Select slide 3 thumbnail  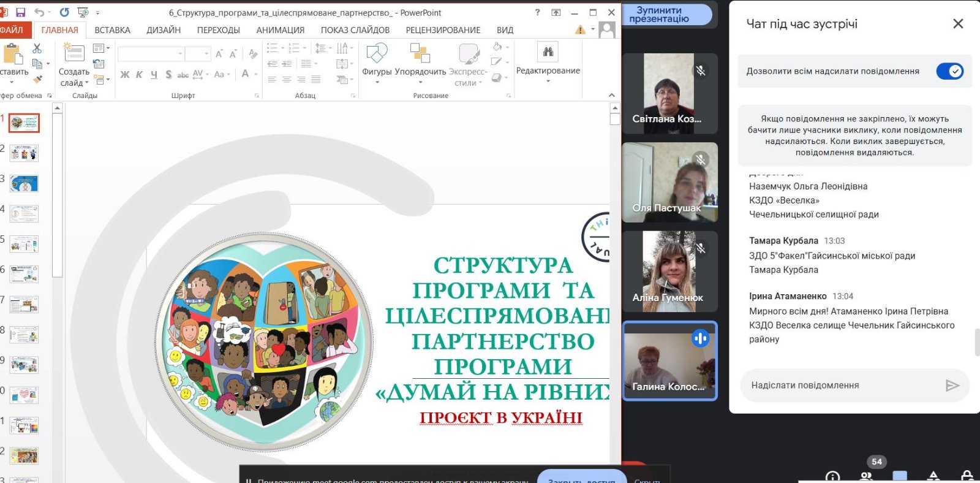24,183
